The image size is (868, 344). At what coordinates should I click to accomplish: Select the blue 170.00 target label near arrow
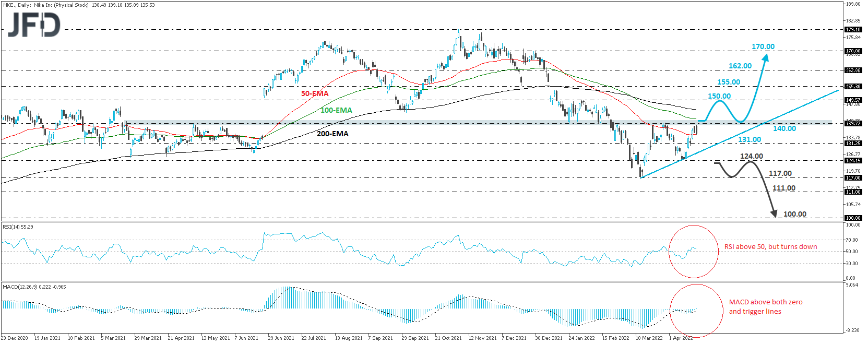pos(763,46)
